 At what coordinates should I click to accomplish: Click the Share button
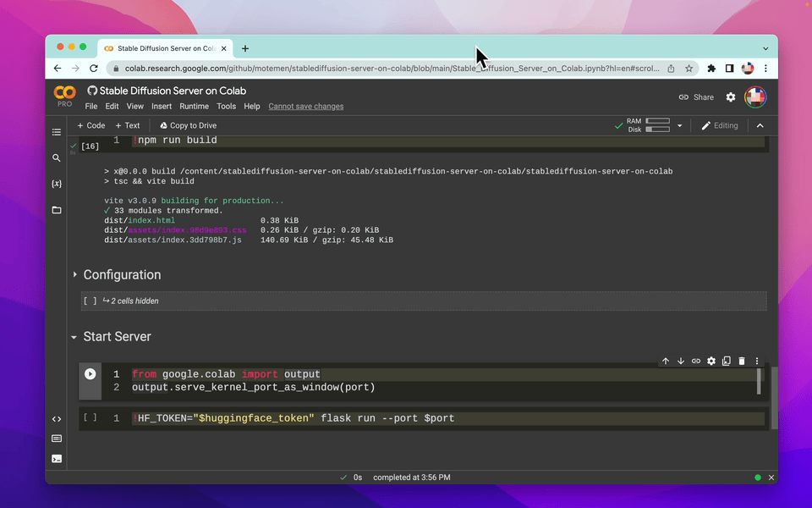pyautogui.click(x=696, y=97)
